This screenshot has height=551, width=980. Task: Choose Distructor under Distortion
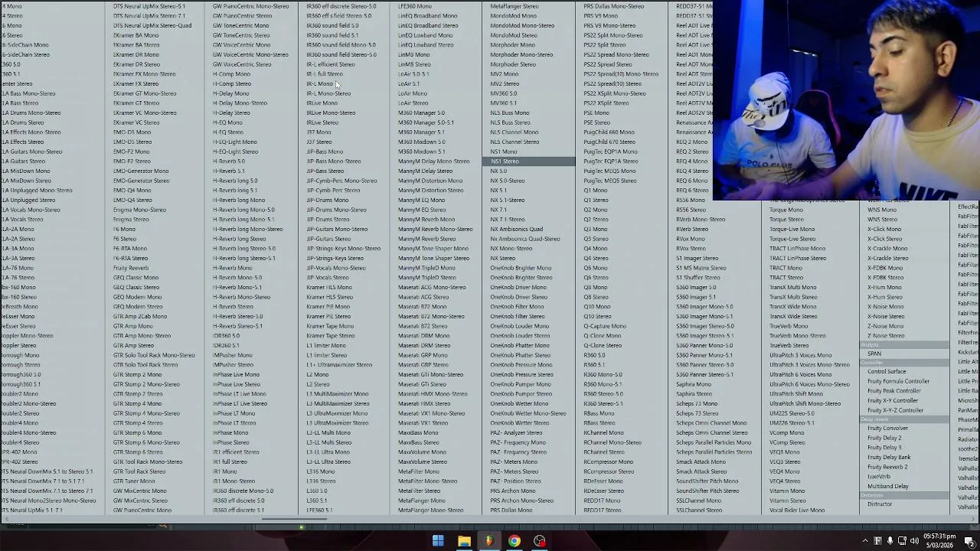[880, 504]
